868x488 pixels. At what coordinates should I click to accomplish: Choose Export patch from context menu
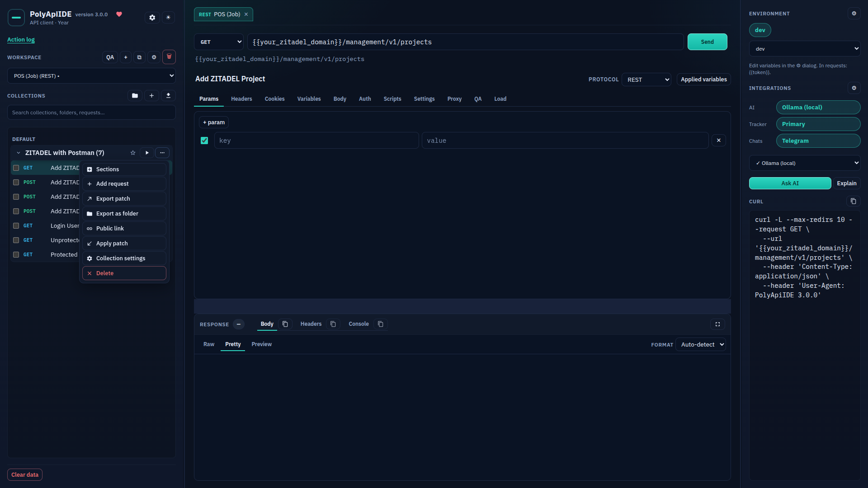pyautogui.click(x=124, y=199)
